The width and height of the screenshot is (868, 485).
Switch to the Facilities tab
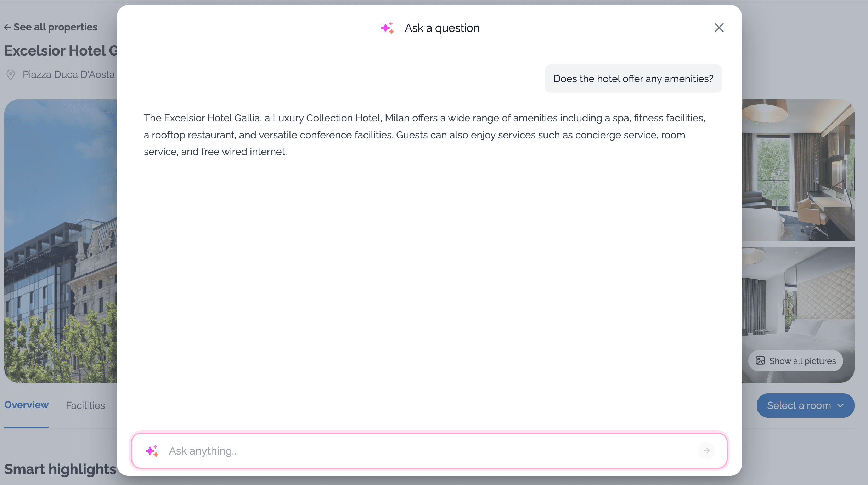point(85,405)
